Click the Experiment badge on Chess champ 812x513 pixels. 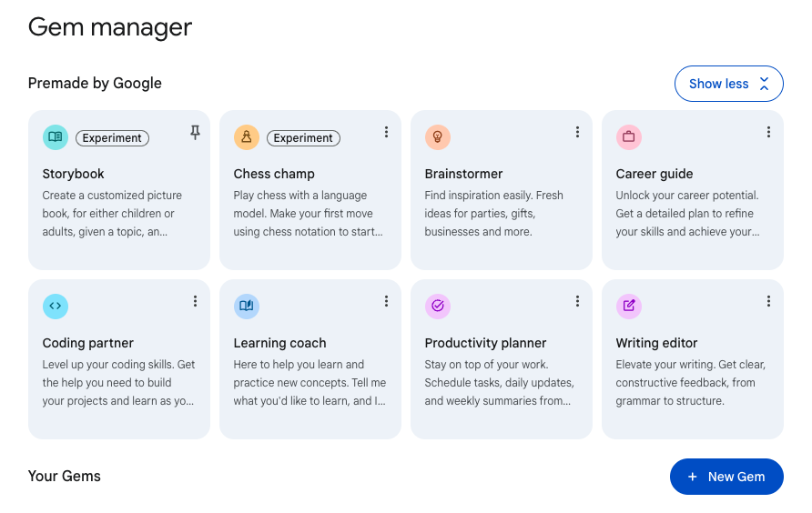tap(303, 138)
